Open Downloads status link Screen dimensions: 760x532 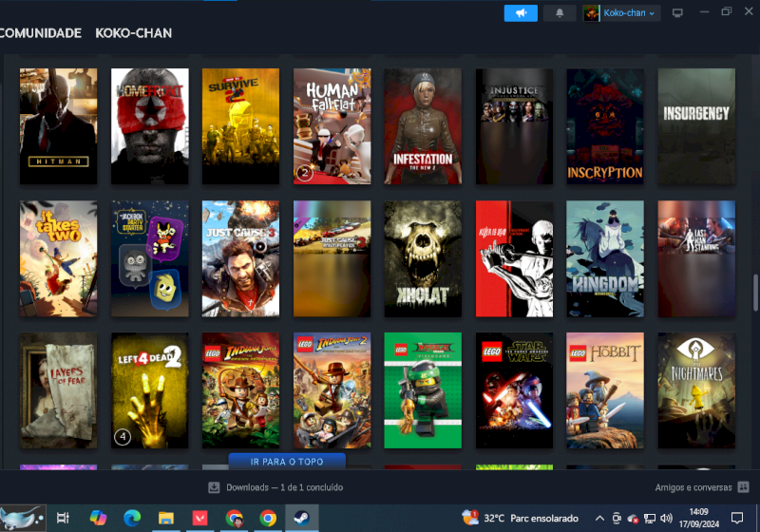(284, 487)
